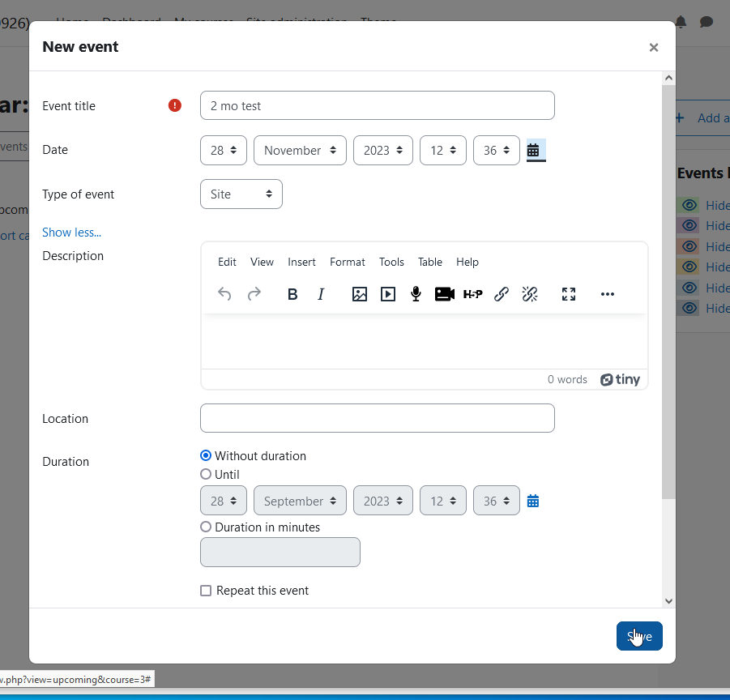Click inside the description text area

point(424,341)
